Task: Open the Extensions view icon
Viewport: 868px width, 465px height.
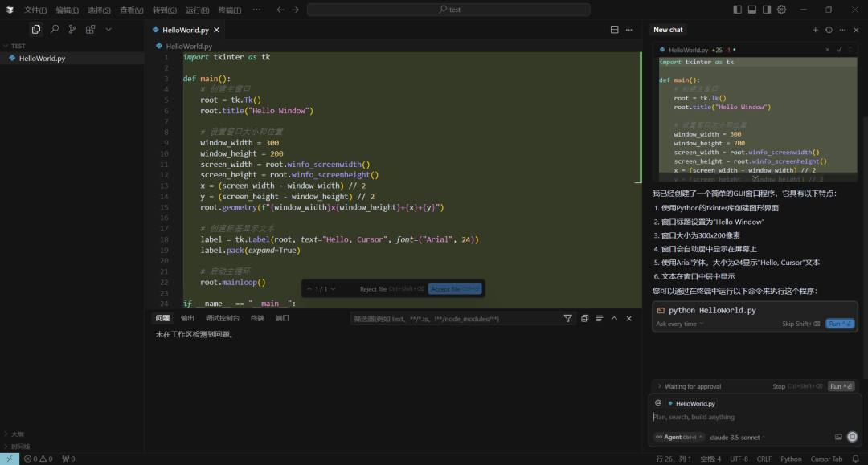Action: point(90,29)
